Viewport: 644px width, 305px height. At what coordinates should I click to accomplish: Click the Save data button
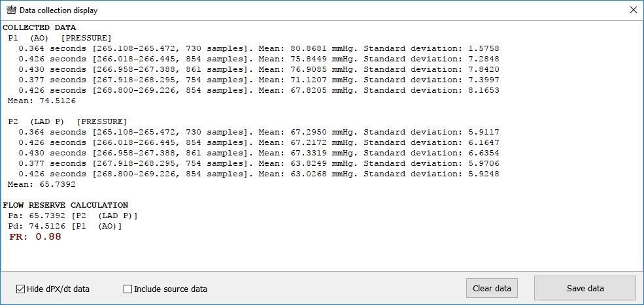(x=585, y=288)
